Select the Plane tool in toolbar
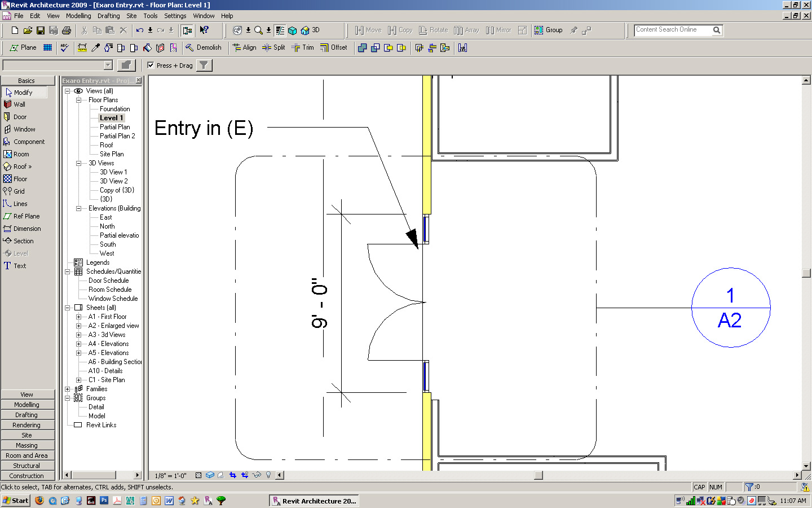The height and width of the screenshot is (508, 812). point(23,48)
